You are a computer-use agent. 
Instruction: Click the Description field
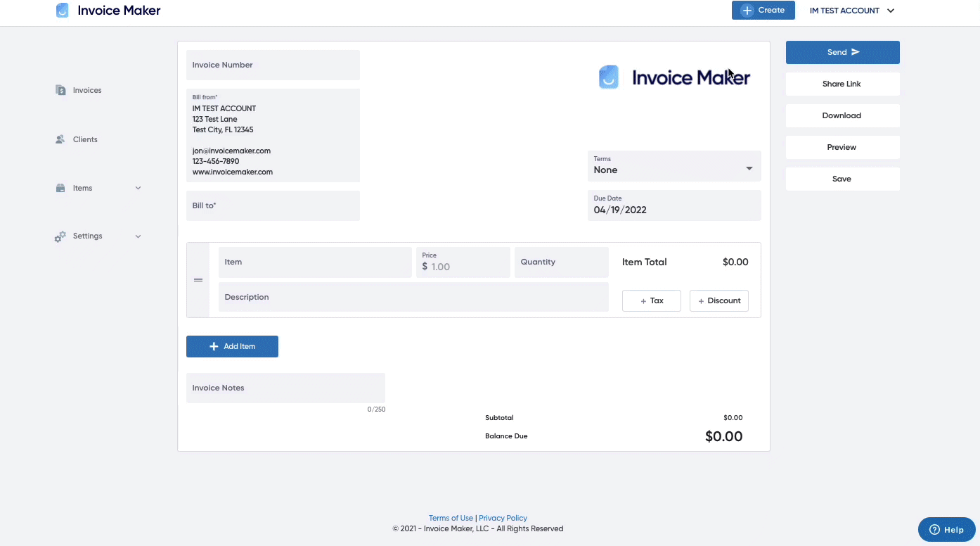(x=413, y=297)
